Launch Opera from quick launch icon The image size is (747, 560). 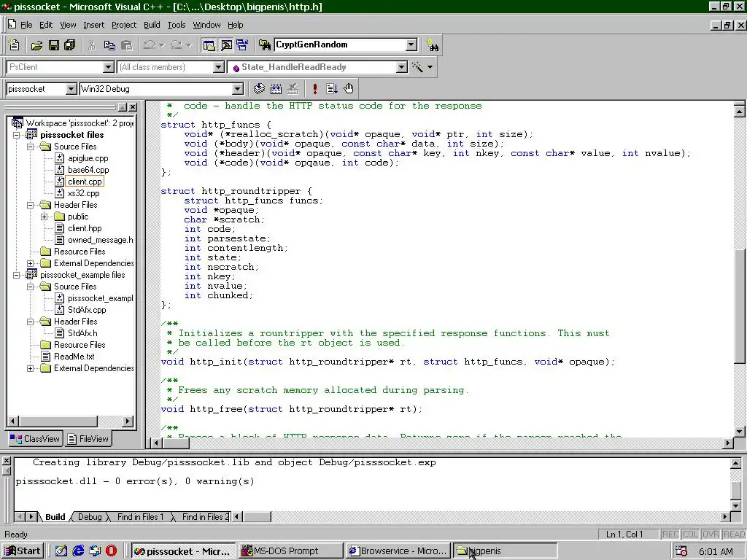pyautogui.click(x=111, y=551)
